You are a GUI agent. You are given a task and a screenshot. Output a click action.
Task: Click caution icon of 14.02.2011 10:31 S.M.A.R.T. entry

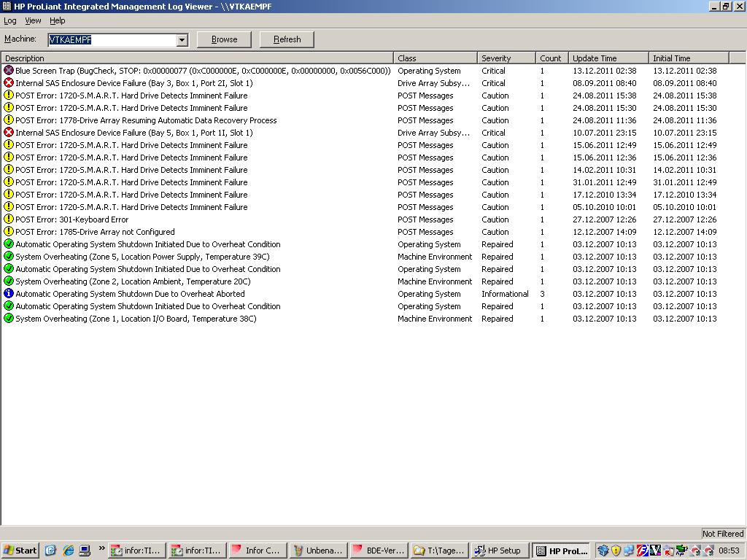tap(9, 169)
